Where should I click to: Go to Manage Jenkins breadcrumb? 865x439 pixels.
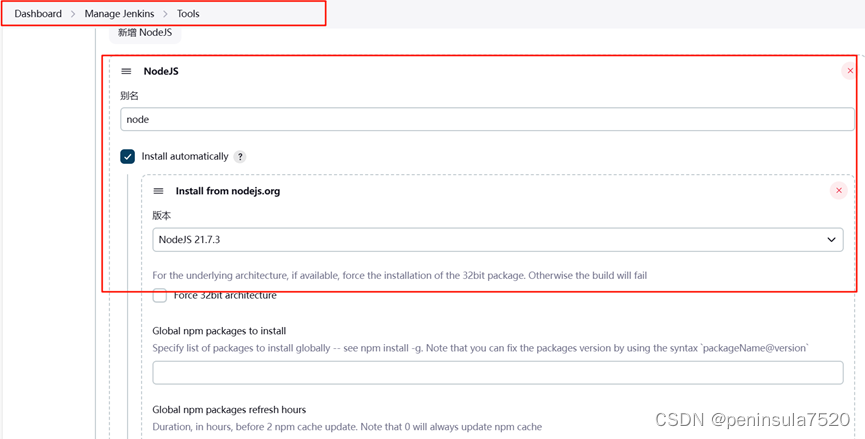pyautogui.click(x=119, y=14)
